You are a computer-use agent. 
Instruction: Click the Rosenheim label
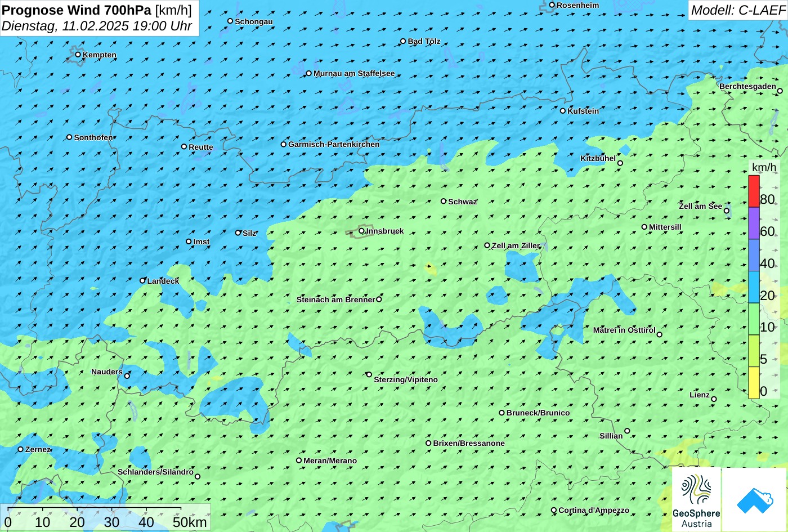[x=578, y=5]
